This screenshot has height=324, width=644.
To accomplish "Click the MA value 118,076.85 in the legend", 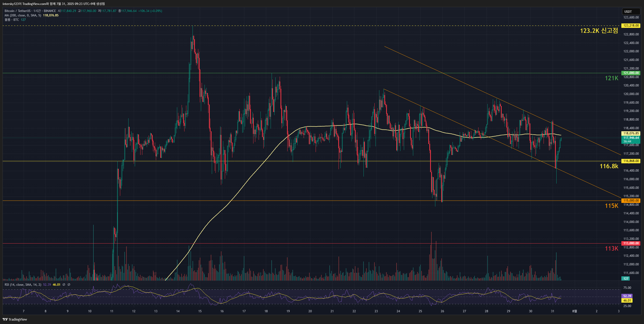I will pyautogui.click(x=51, y=15).
